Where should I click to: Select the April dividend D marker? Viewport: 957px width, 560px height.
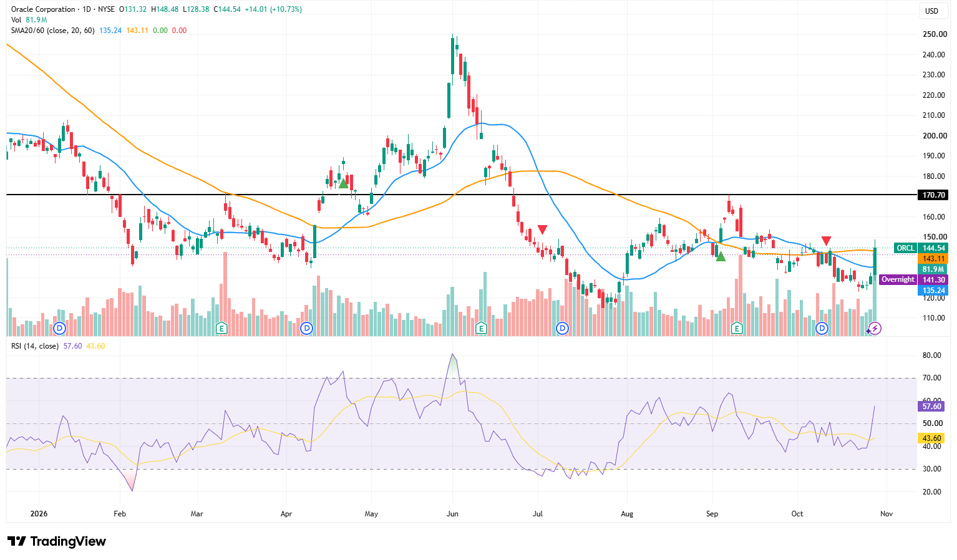pos(306,328)
